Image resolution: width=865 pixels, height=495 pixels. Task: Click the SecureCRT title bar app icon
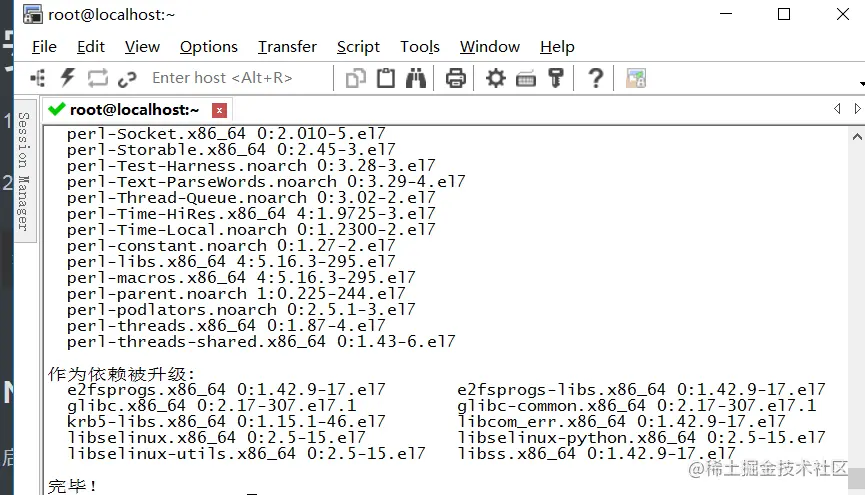coord(33,14)
